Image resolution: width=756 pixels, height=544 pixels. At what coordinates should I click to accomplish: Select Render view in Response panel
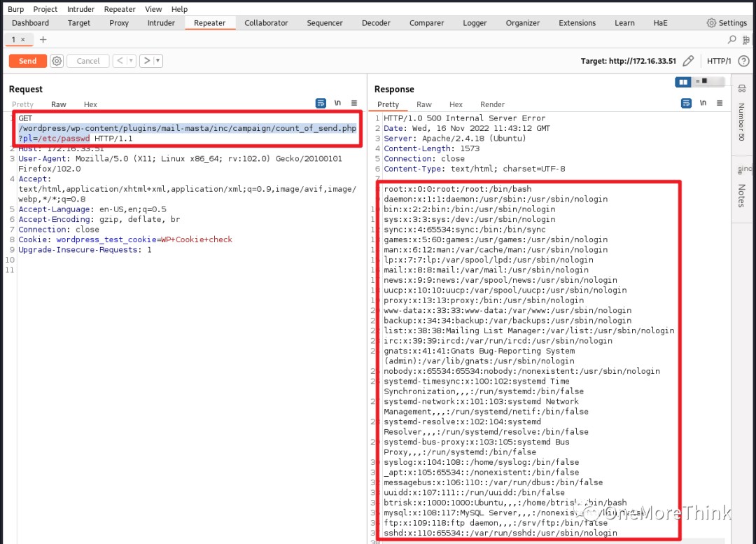click(x=492, y=104)
